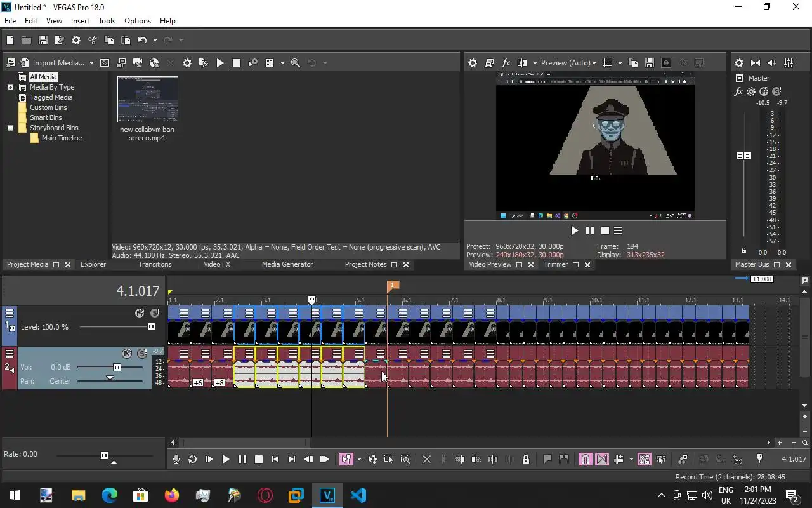The image size is (812, 508).
Task: Switch to the Video FX tab
Action: (x=217, y=264)
